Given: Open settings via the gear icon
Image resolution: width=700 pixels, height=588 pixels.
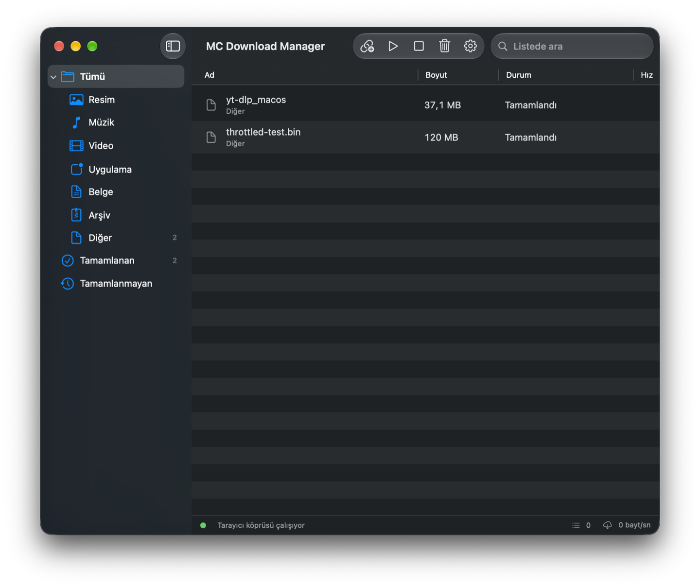Looking at the screenshot, I should (x=470, y=46).
